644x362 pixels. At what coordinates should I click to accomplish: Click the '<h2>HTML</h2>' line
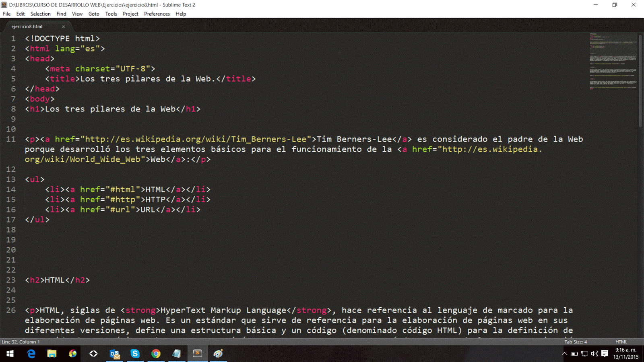click(x=58, y=280)
